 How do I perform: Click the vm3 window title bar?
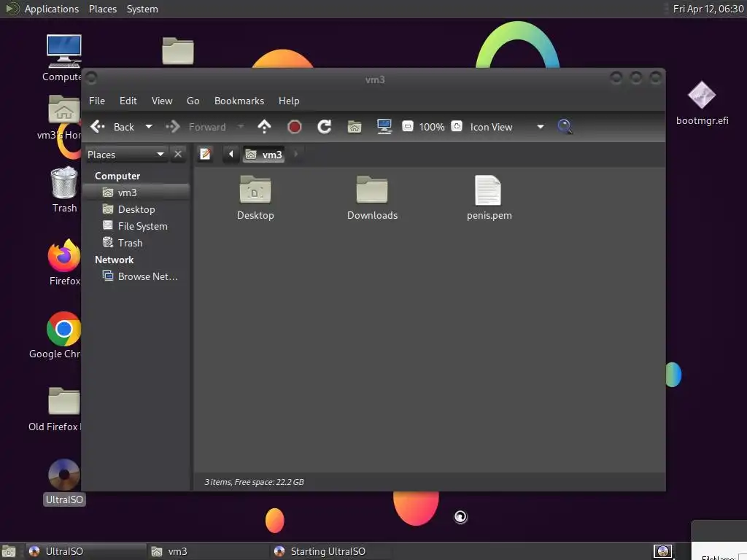click(374, 79)
